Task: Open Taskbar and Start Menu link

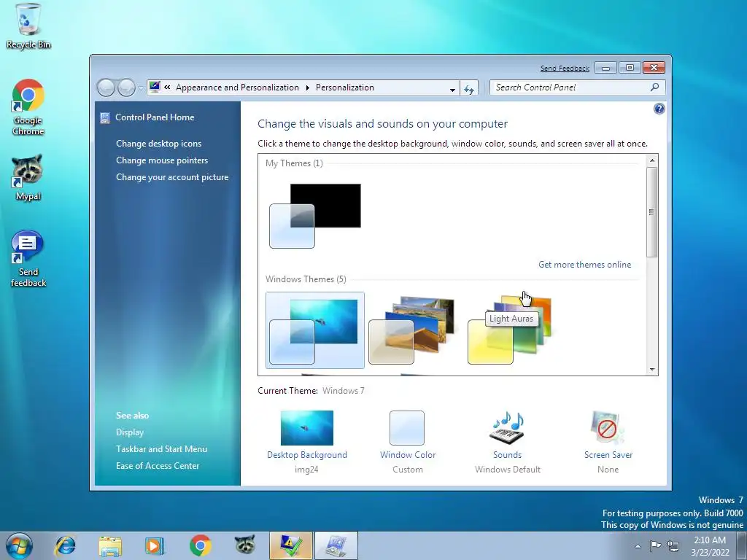Action: [161, 449]
